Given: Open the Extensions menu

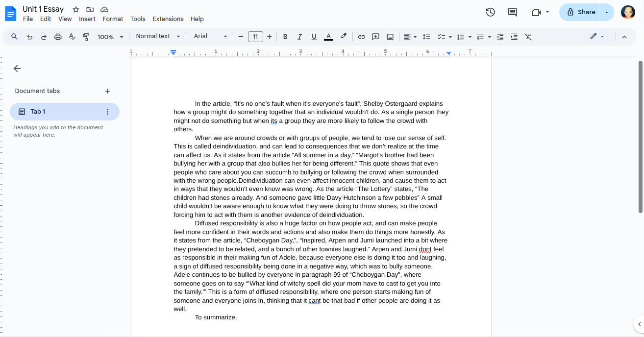Looking at the screenshot, I should 168,19.
